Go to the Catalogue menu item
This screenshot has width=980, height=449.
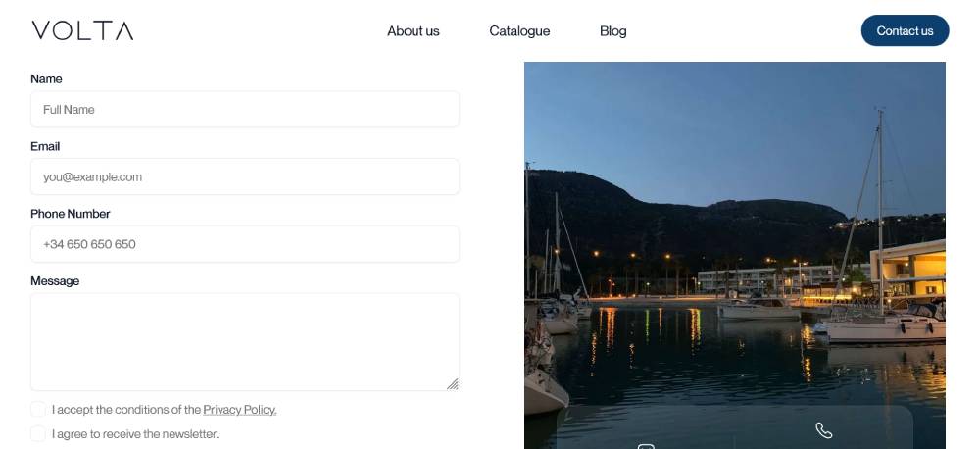(519, 31)
